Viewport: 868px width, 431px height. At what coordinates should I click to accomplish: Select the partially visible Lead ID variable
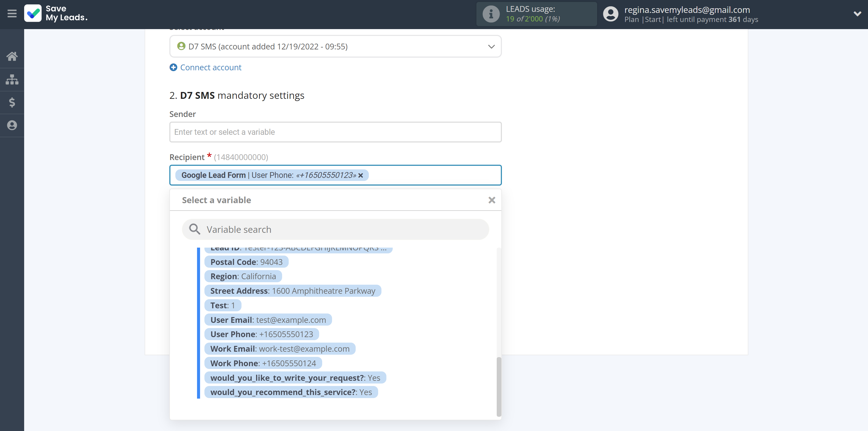pos(298,250)
